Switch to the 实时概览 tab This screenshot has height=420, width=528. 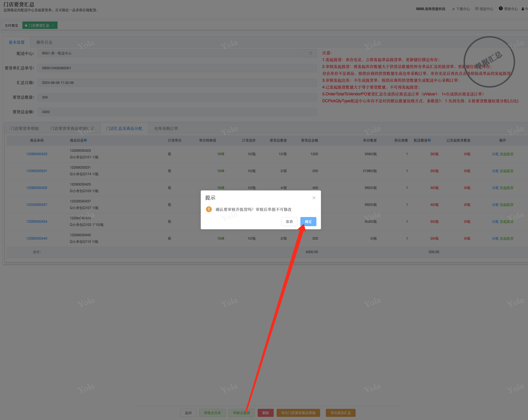[x=11, y=25]
